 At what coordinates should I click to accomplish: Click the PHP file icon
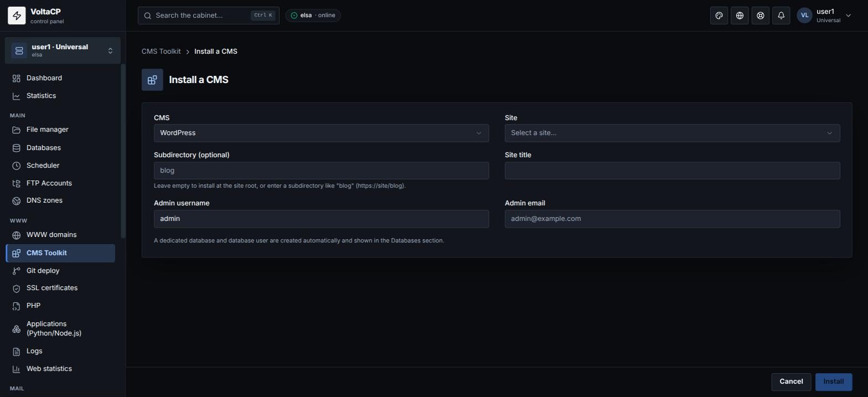click(x=17, y=306)
